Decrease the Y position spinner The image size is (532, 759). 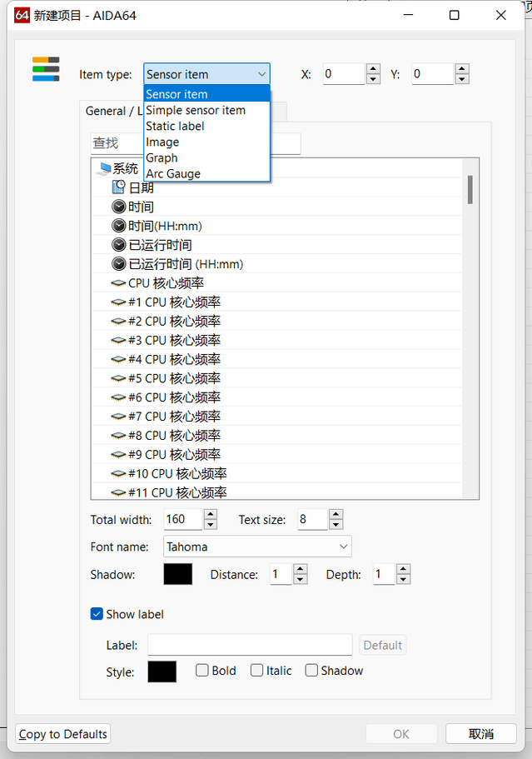coord(462,79)
